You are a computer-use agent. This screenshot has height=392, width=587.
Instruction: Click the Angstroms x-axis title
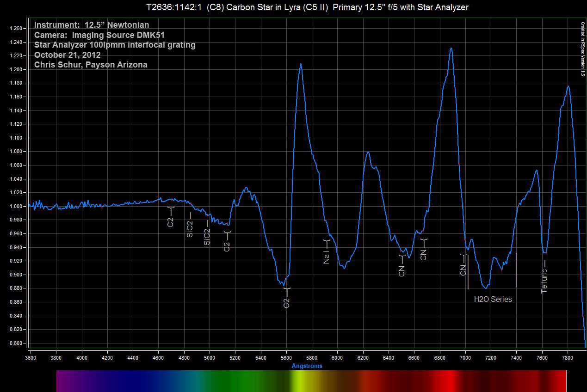[x=307, y=366]
